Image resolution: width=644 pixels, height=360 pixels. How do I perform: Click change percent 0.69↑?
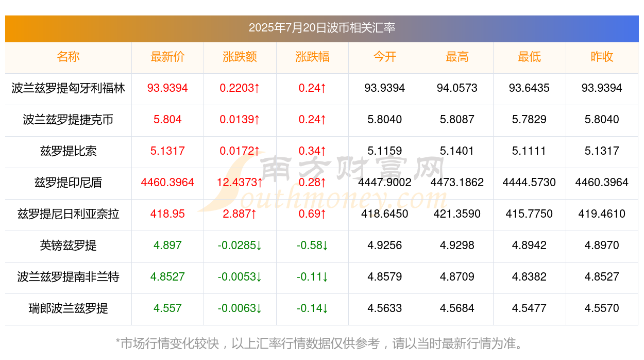click(312, 214)
